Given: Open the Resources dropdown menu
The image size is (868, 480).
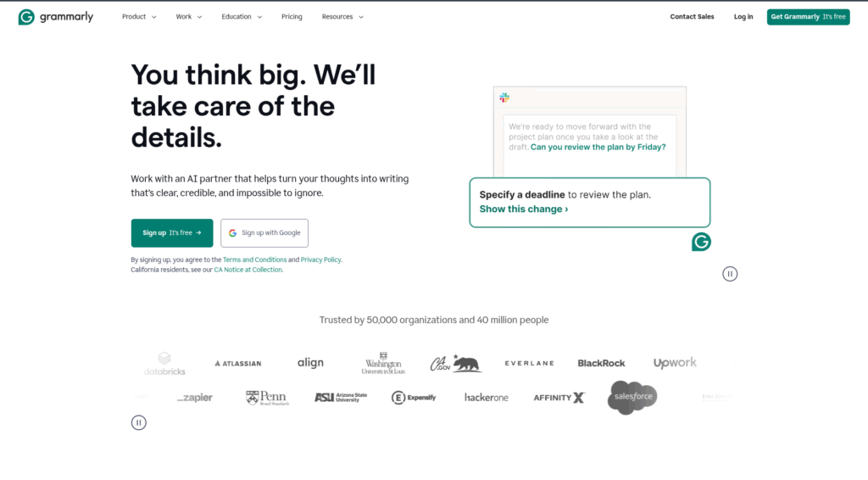Looking at the screenshot, I should point(342,17).
